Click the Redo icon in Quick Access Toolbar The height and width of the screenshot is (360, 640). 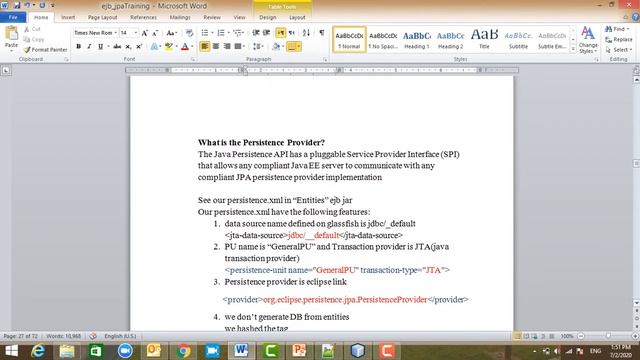pos(42,5)
